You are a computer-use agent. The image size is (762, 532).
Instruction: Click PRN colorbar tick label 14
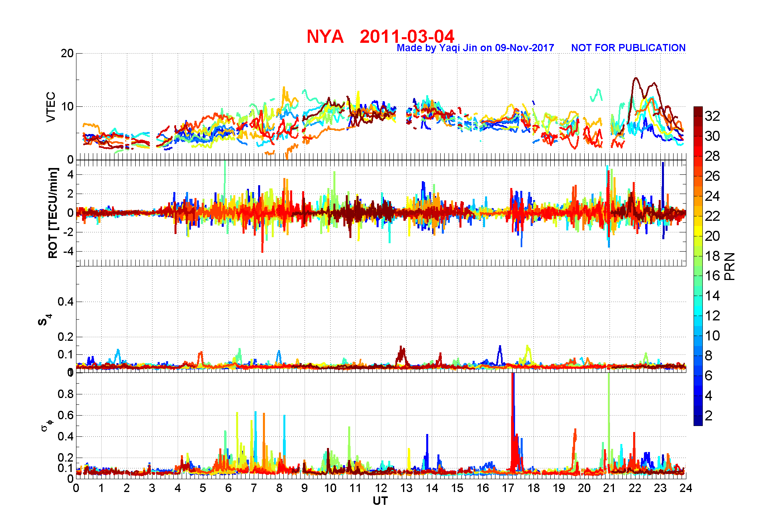(x=712, y=296)
